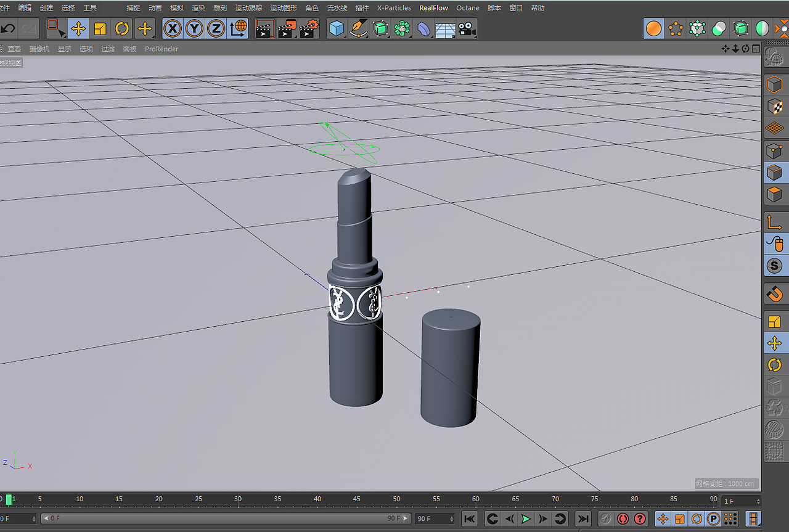The height and width of the screenshot is (532, 789).
Task: Click the Undo arrow icon
Action: tap(7, 28)
